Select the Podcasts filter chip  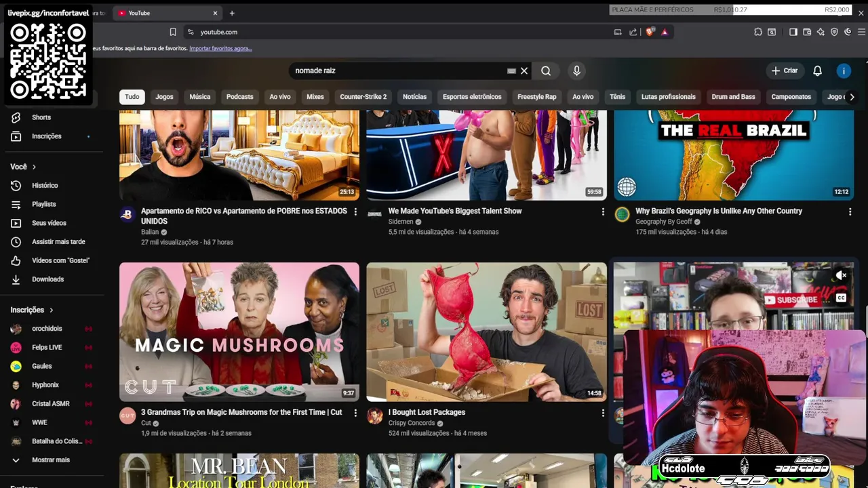click(239, 97)
